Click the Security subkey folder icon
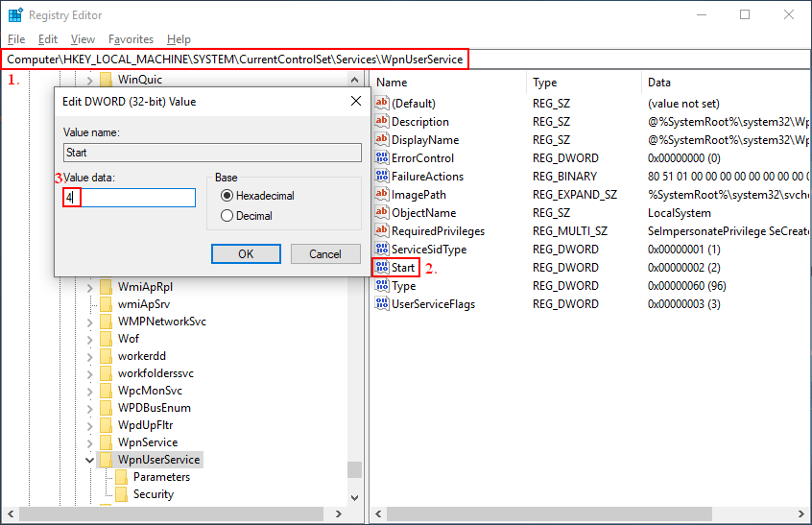Image resolution: width=812 pixels, height=525 pixels. (x=122, y=494)
